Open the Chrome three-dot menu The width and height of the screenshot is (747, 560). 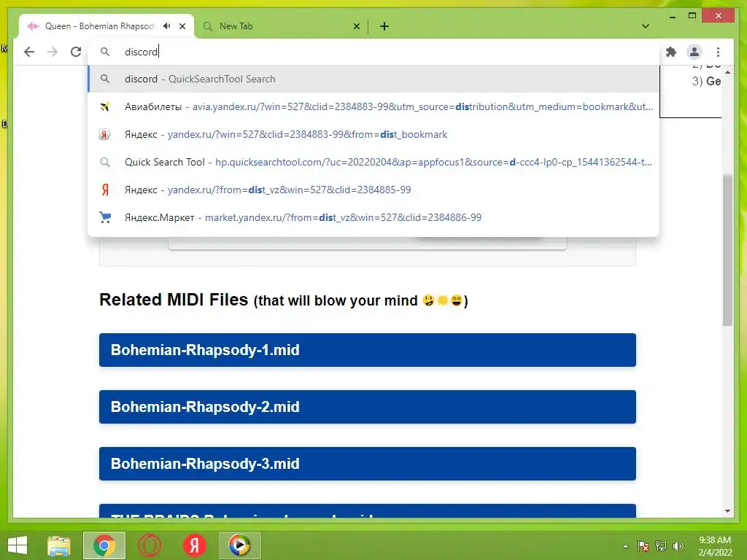click(x=718, y=52)
